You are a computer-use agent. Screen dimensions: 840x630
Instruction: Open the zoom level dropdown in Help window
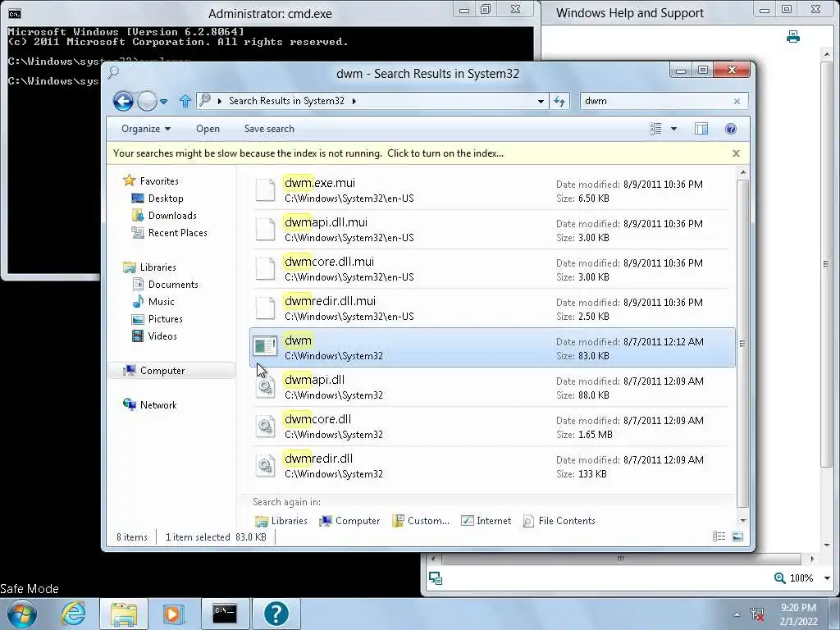(827, 578)
